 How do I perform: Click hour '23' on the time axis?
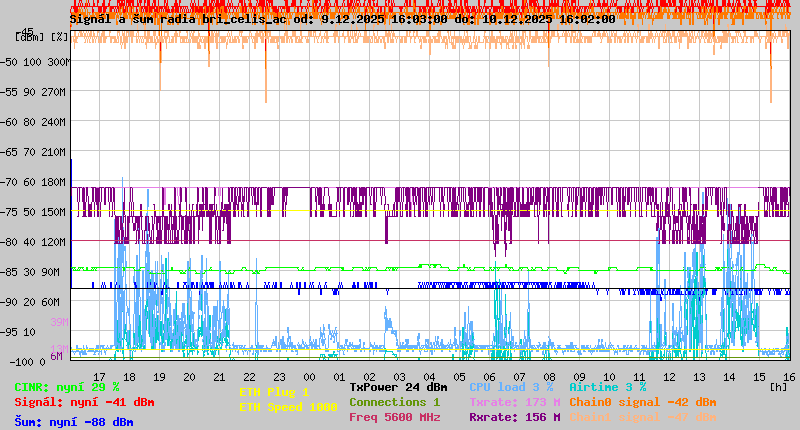click(279, 377)
